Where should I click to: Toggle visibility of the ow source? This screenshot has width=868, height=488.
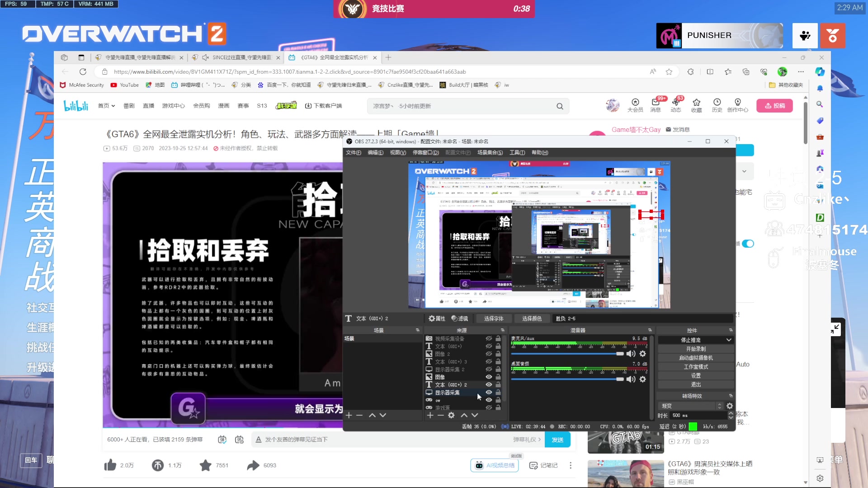[x=488, y=400]
